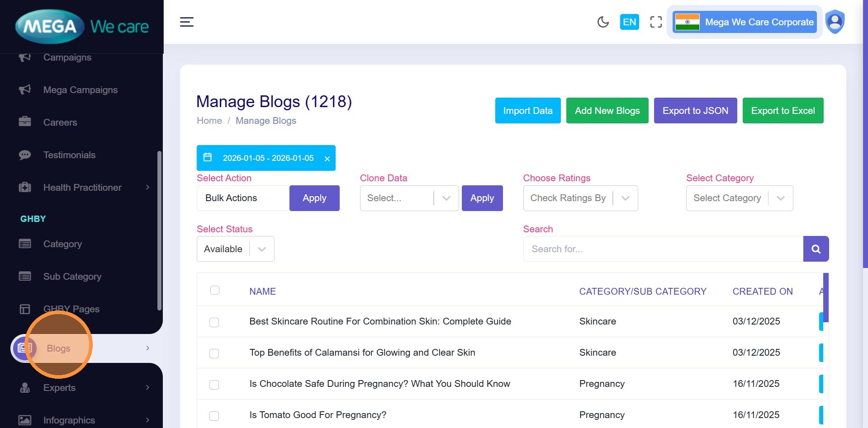
Task: Open the Available status dropdown
Action: (x=235, y=249)
